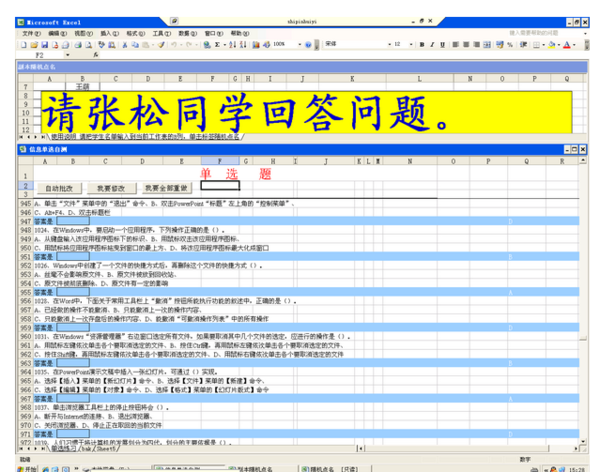
Task: Open the Chart Wizard icon
Action: (x=256, y=45)
